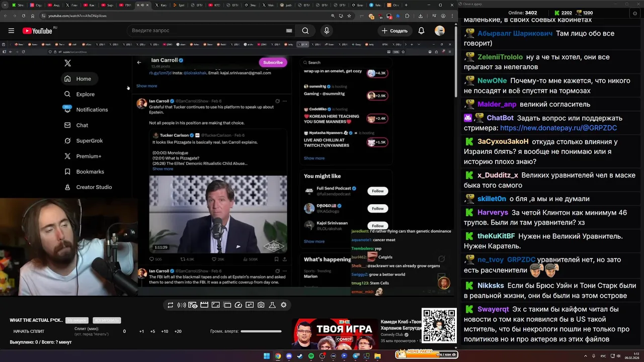Bookmark this page with the star icon
This screenshot has width=644, height=362.
tap(349, 16)
